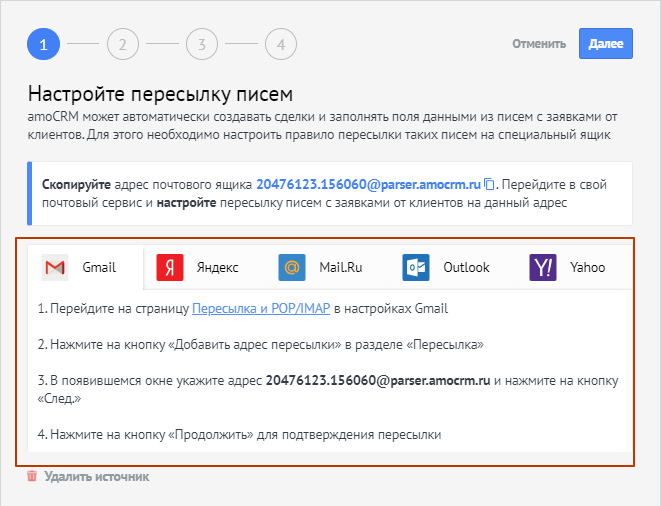Click the trash icon beside Удалить источник
Screen dimensions: 661x506
(32, 476)
